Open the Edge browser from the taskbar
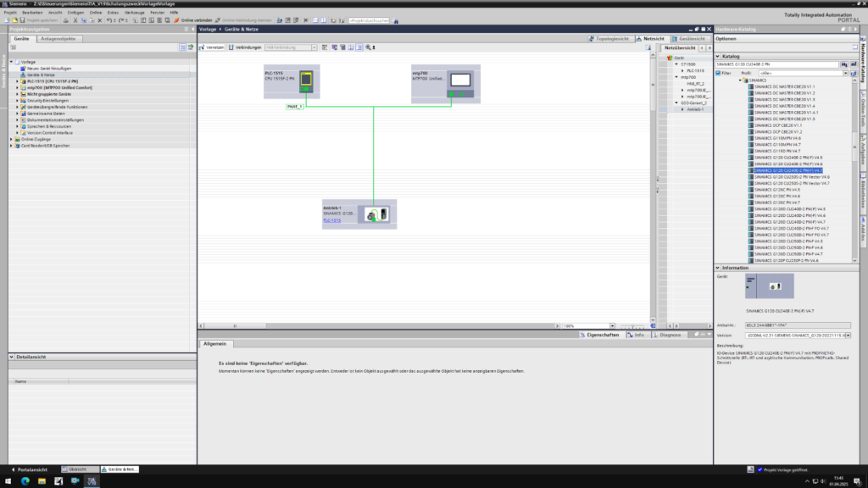868x488 pixels. point(25,481)
